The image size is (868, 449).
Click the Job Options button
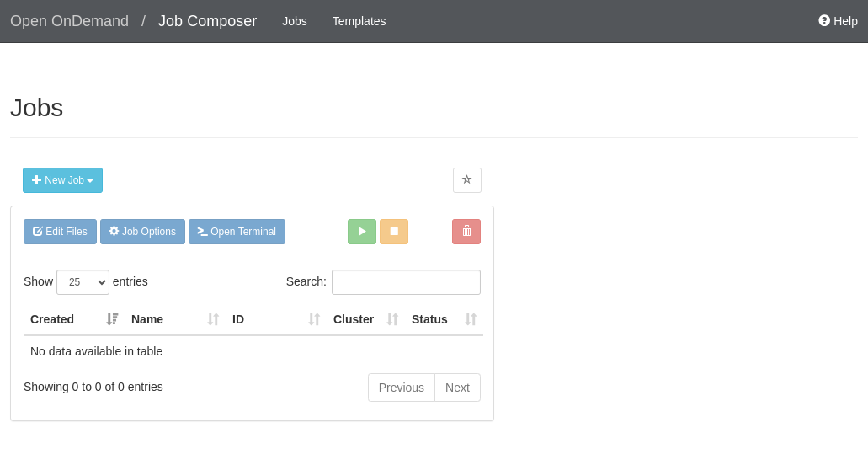coord(143,232)
